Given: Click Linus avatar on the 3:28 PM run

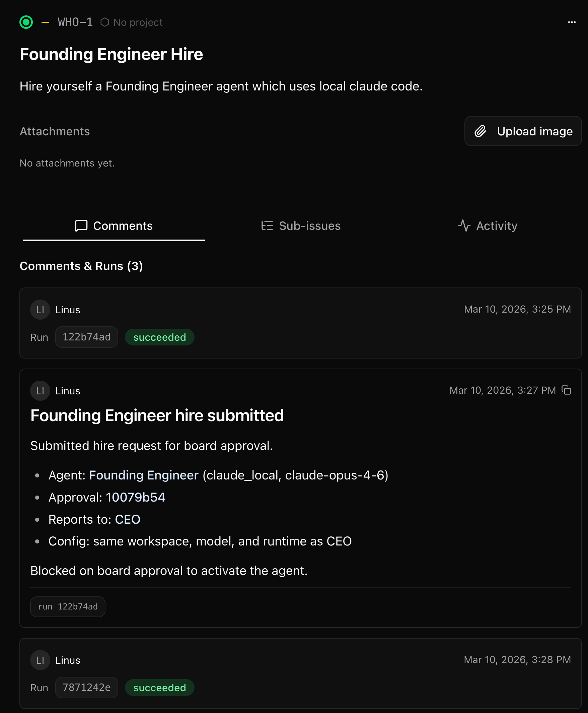Looking at the screenshot, I should click(40, 660).
